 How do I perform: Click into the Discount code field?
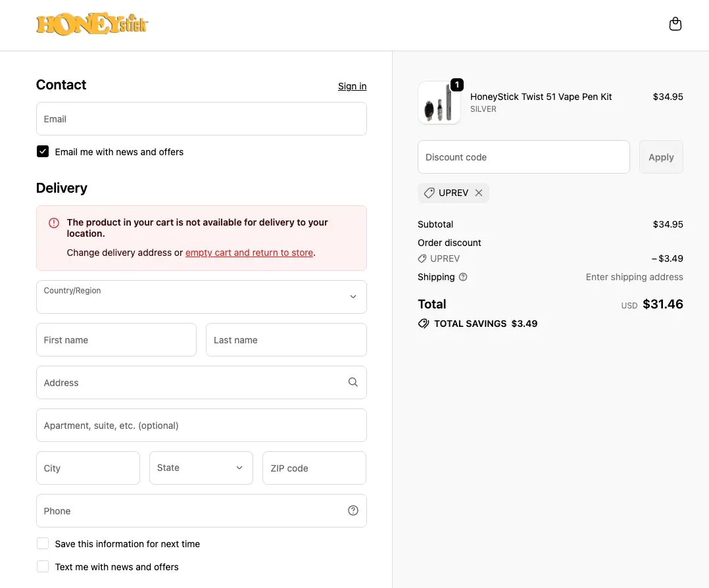point(524,157)
